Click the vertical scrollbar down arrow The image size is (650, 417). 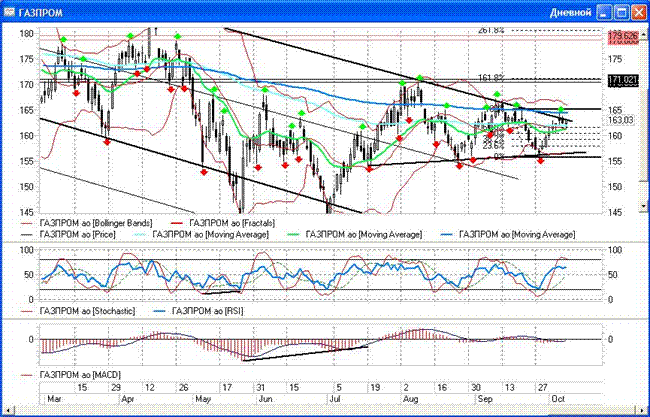tap(643, 206)
